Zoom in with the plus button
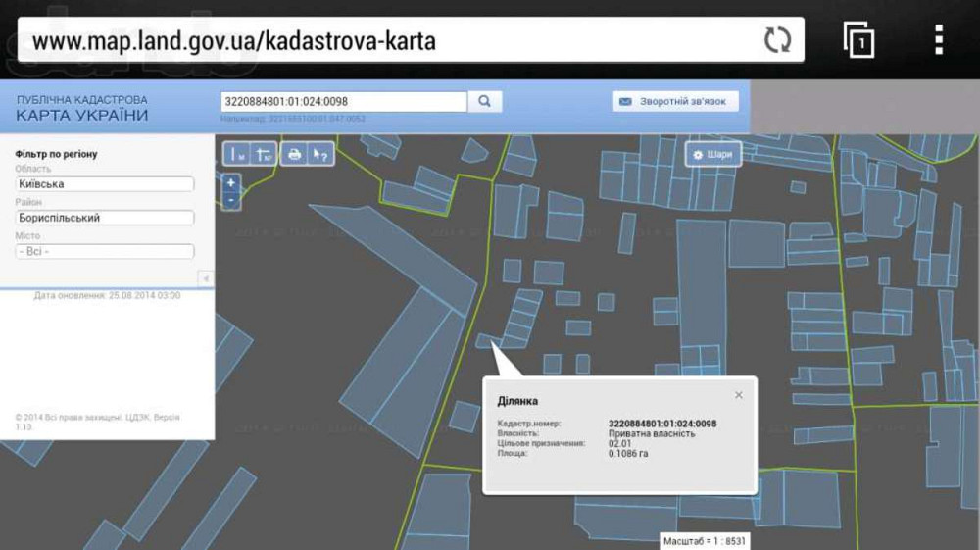The height and width of the screenshot is (550, 980). (x=231, y=182)
